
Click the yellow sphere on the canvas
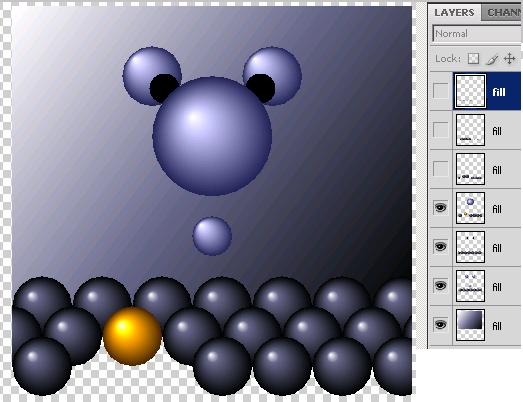click(132, 336)
